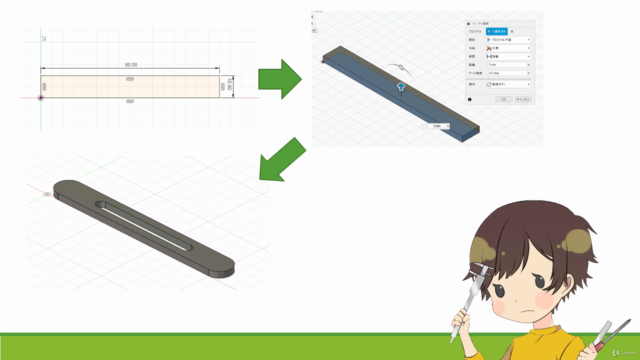Select the 10.00 sketch dimension

(x=230, y=85)
